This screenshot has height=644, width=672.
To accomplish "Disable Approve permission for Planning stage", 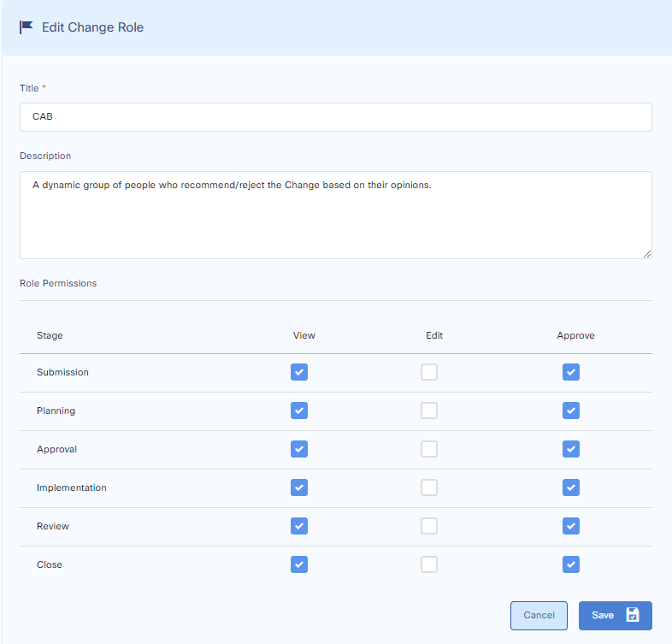I will click(x=571, y=411).
